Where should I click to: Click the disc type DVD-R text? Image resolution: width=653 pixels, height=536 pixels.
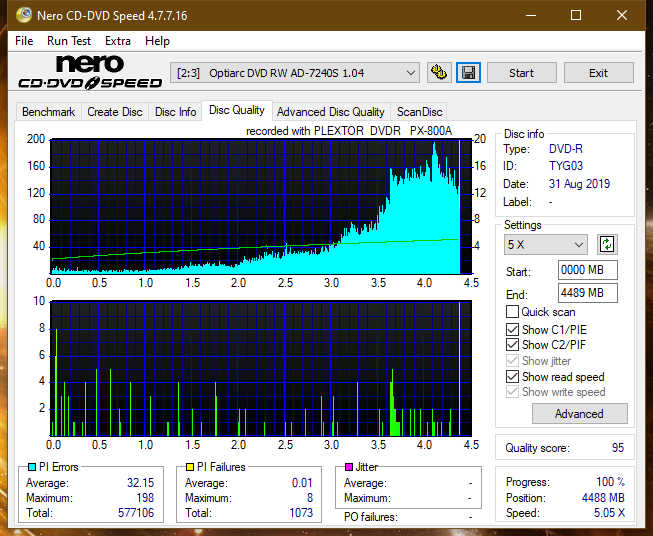coord(566,149)
